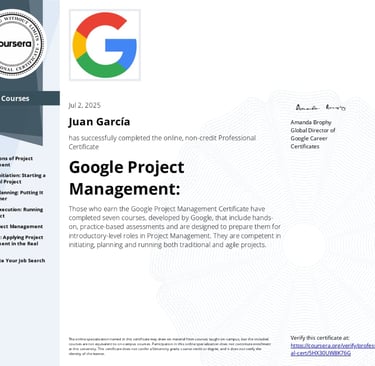Click 'Verify this certificate at:' text
Screen dimensions: 375x366
point(320,338)
